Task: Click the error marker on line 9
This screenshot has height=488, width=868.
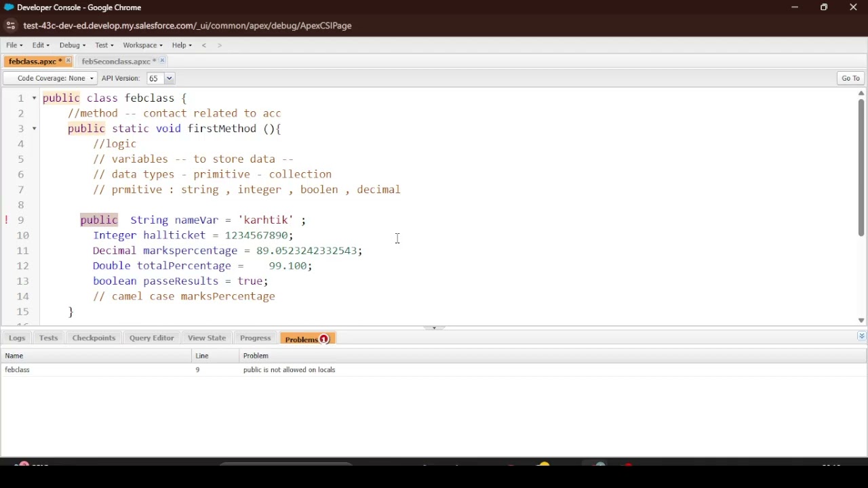Action: pos(7,220)
